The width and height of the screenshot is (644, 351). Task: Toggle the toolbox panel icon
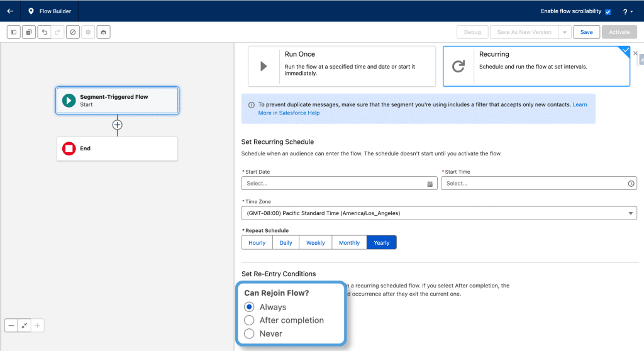click(x=13, y=32)
